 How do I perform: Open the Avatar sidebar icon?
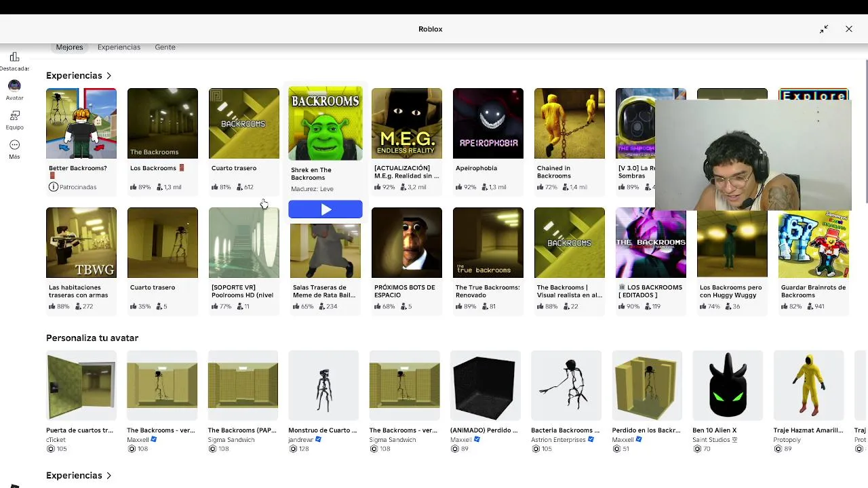[14, 86]
